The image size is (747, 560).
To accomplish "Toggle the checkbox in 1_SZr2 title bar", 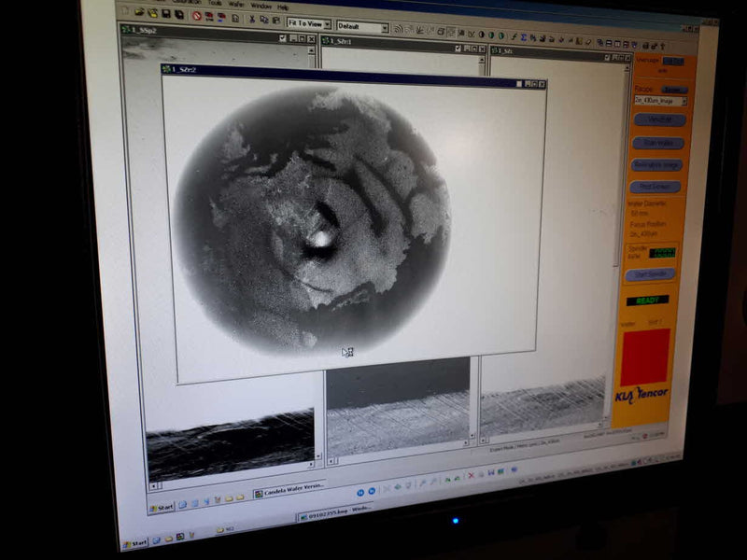I will pyautogui.click(x=519, y=83).
